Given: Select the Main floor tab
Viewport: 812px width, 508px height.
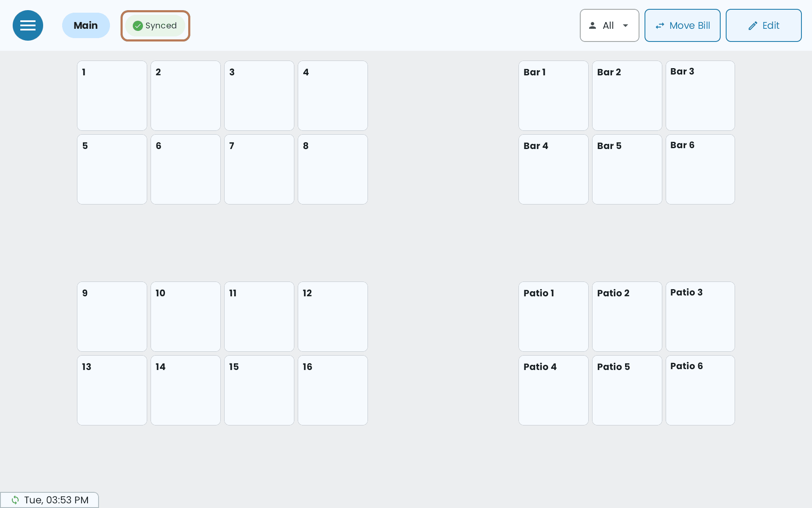Looking at the screenshot, I should (86, 25).
